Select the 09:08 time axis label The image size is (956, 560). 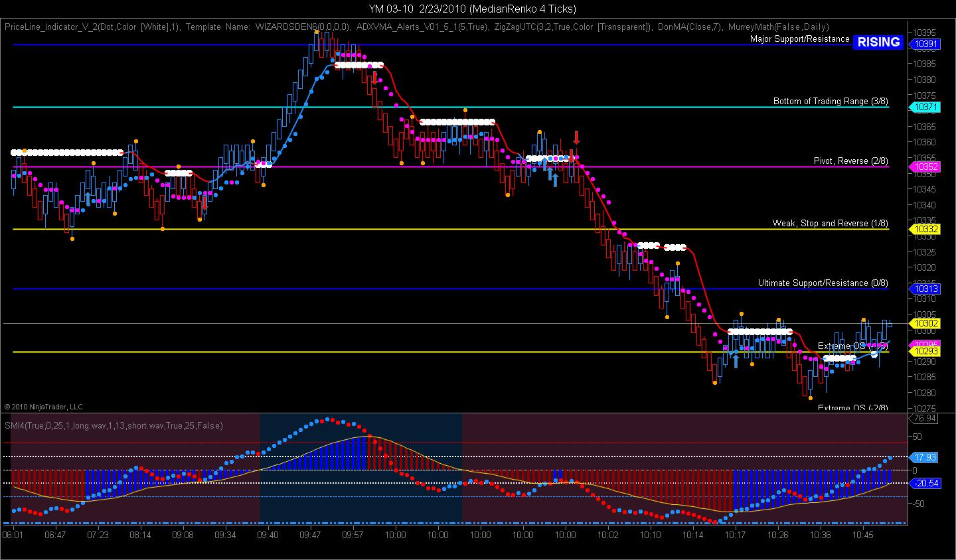[183, 534]
